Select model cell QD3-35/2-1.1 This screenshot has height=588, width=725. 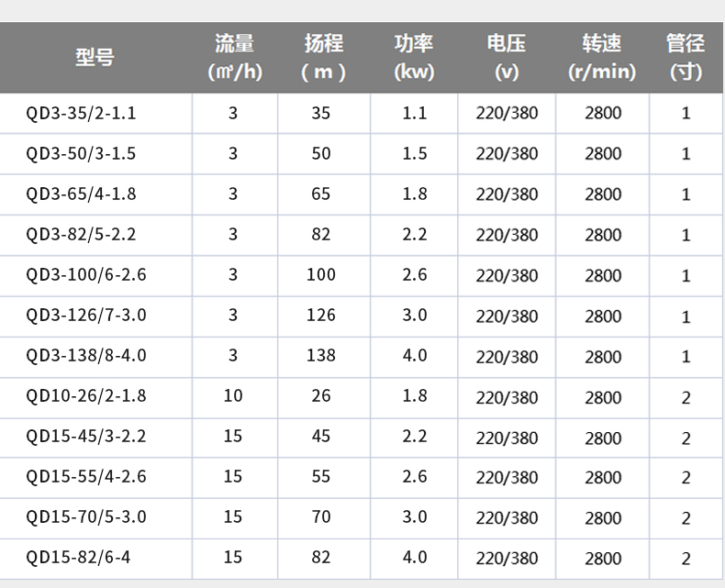[x=82, y=114]
